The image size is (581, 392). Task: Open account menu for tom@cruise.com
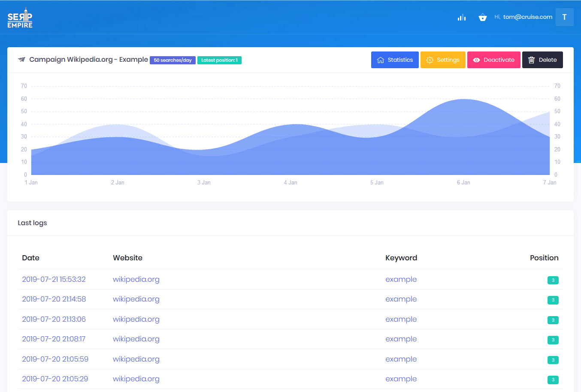click(527, 17)
